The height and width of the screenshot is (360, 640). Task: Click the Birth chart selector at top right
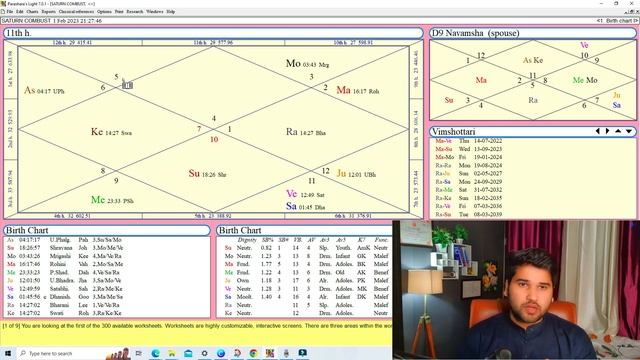point(617,20)
